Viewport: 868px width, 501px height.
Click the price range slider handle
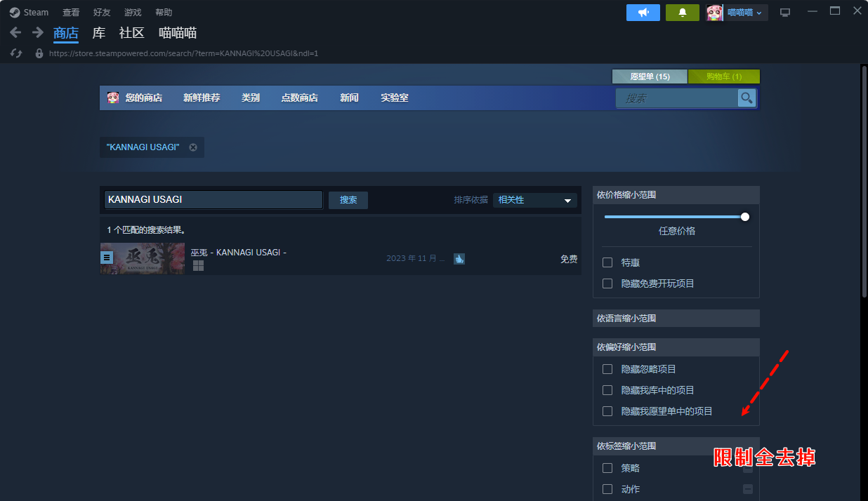[x=745, y=217]
